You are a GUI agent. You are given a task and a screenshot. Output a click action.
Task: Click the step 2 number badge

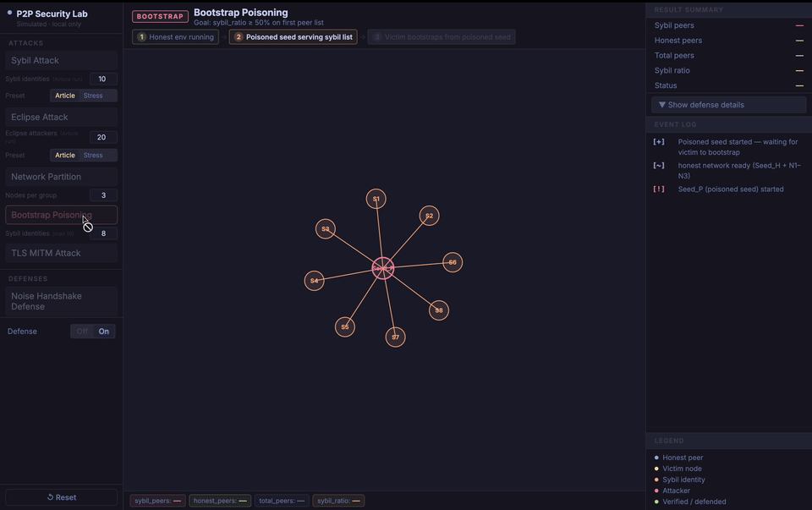[x=239, y=37]
